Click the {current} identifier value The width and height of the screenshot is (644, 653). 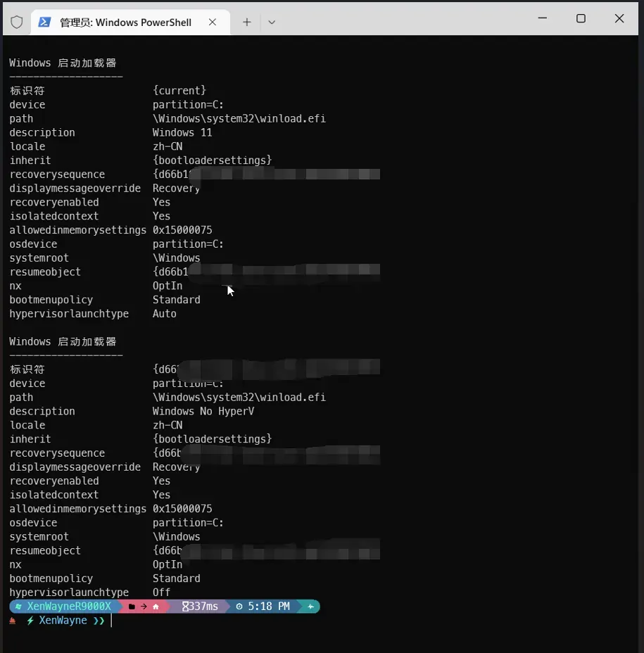point(179,90)
